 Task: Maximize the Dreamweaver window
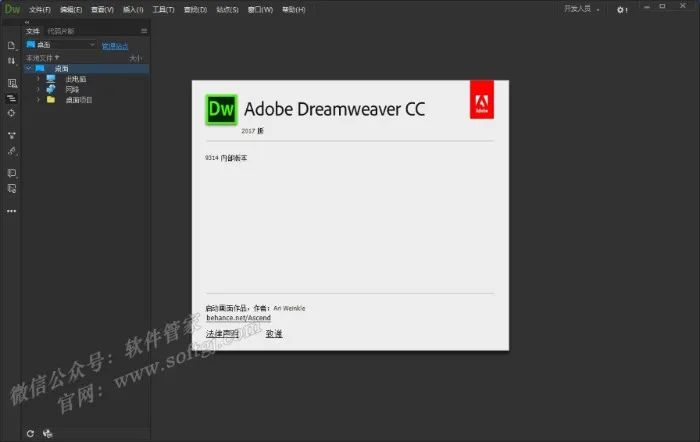point(662,6)
